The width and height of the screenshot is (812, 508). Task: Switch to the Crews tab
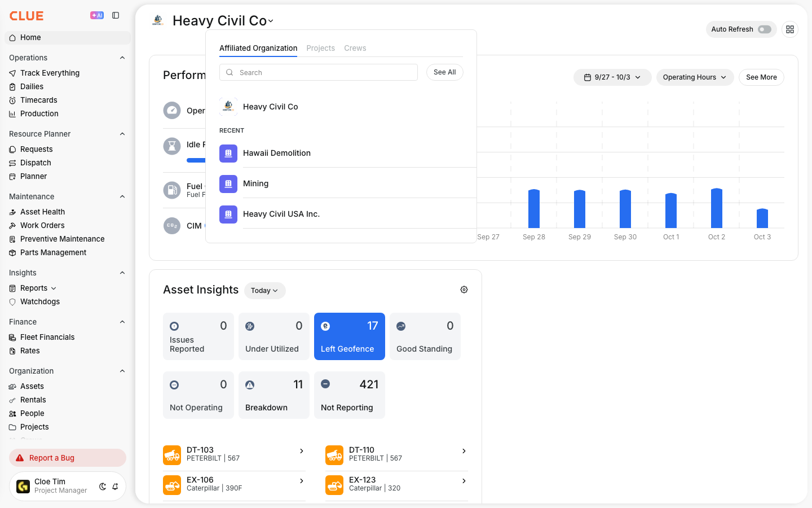[x=355, y=48]
